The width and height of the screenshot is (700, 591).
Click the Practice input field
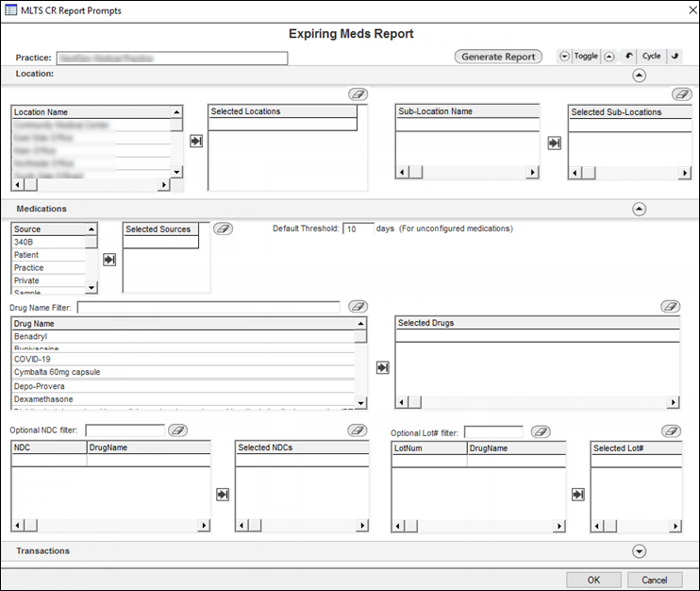point(173,59)
